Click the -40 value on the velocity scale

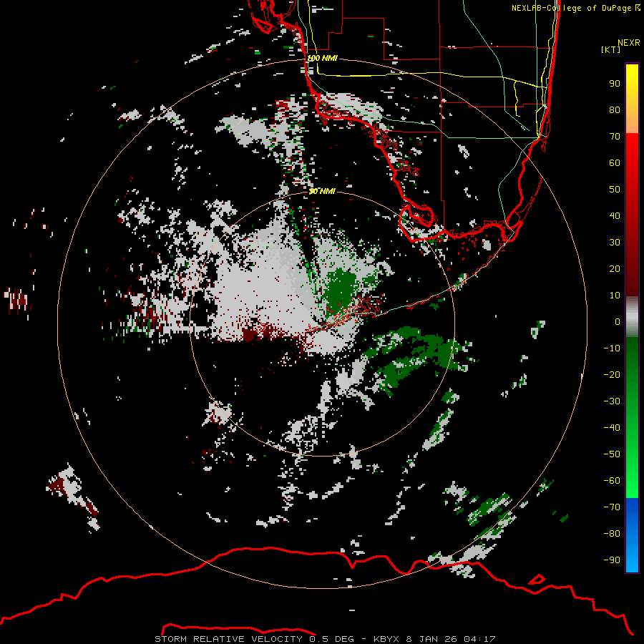coord(612,428)
